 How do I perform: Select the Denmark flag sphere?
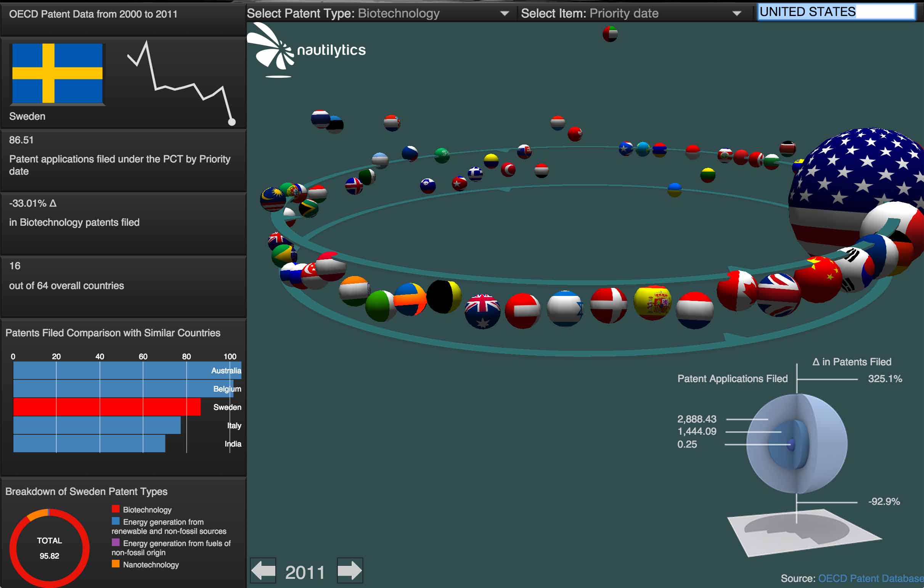click(x=609, y=305)
